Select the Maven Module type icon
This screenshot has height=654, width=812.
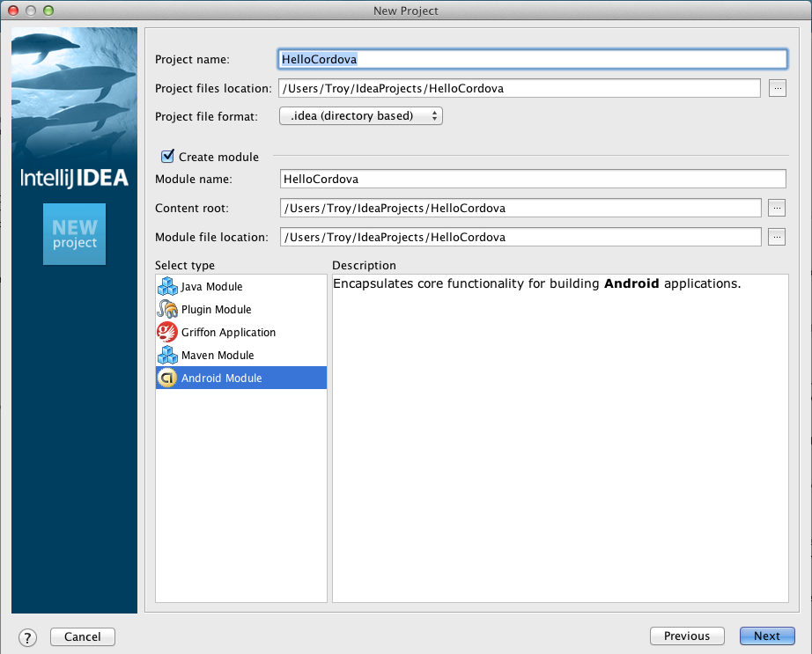tap(167, 355)
